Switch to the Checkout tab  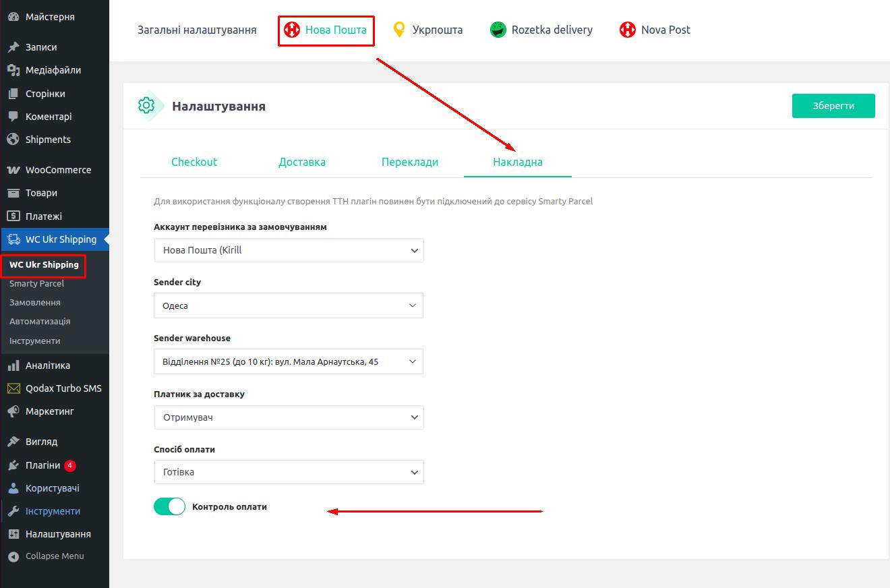(x=194, y=162)
